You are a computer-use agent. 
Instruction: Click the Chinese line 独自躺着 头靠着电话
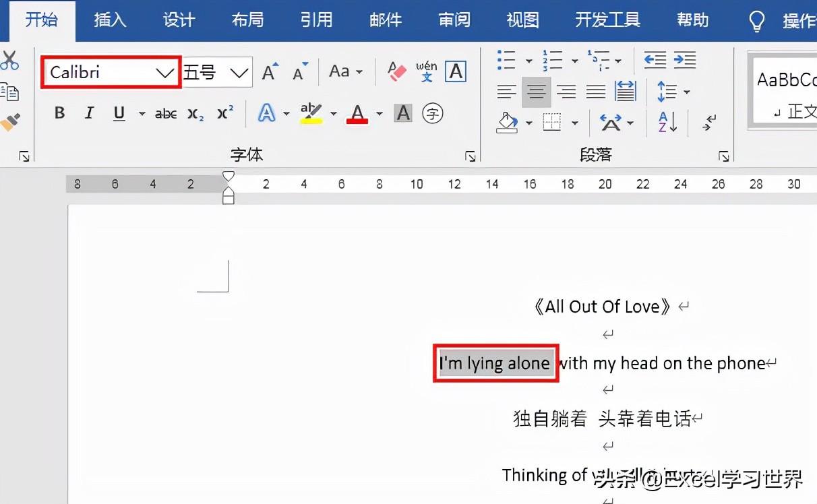602,418
